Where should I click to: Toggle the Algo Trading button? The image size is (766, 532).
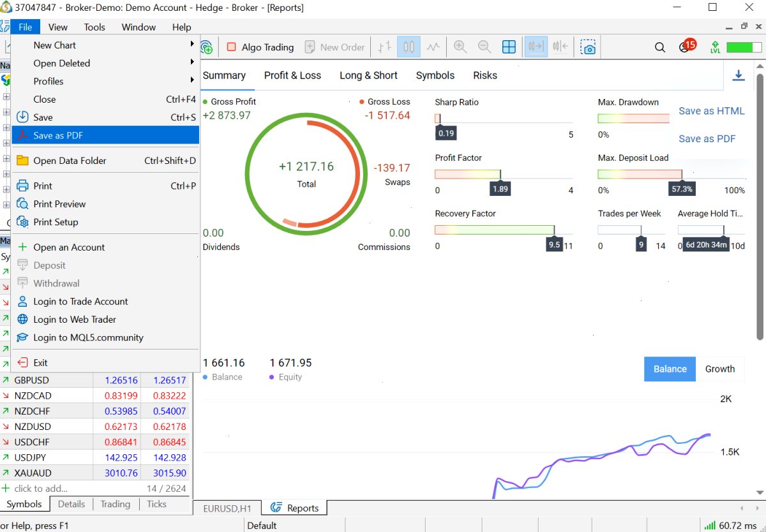tap(260, 47)
